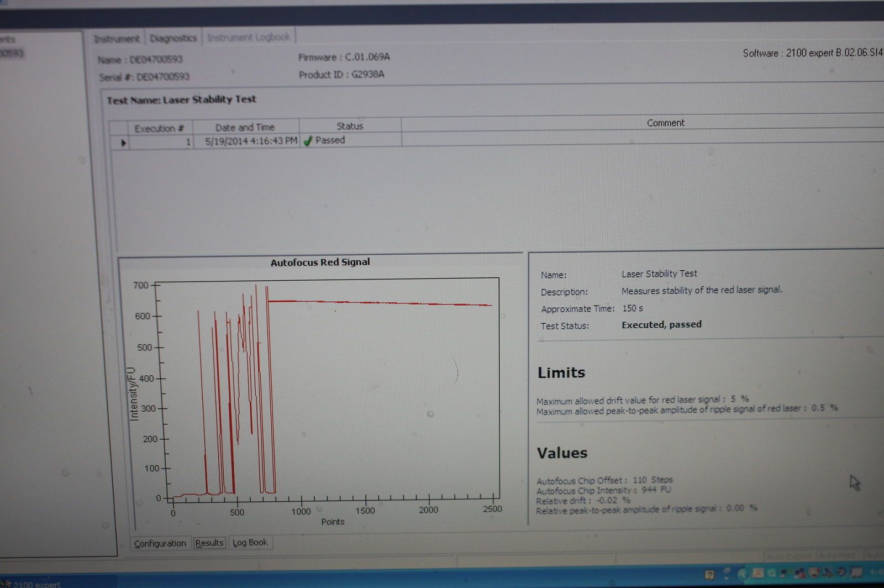
Task: Click the Autofocus Red Signal chart title
Action: click(320, 262)
